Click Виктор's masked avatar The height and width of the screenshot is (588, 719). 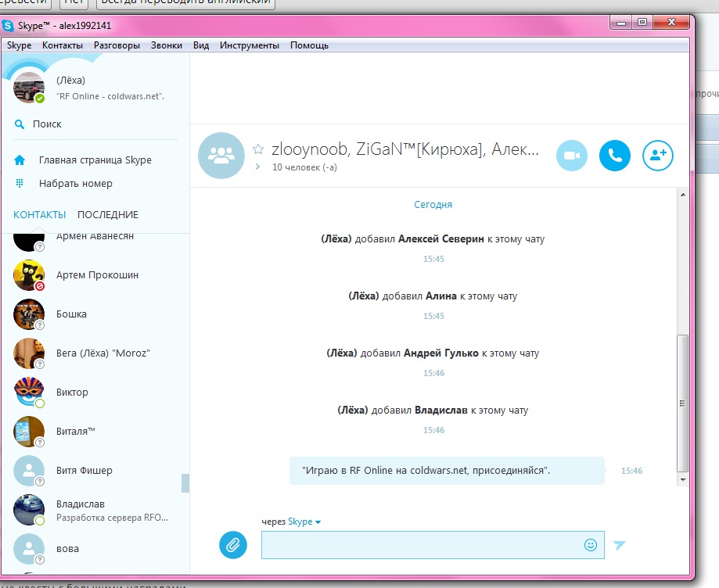tap(29, 393)
